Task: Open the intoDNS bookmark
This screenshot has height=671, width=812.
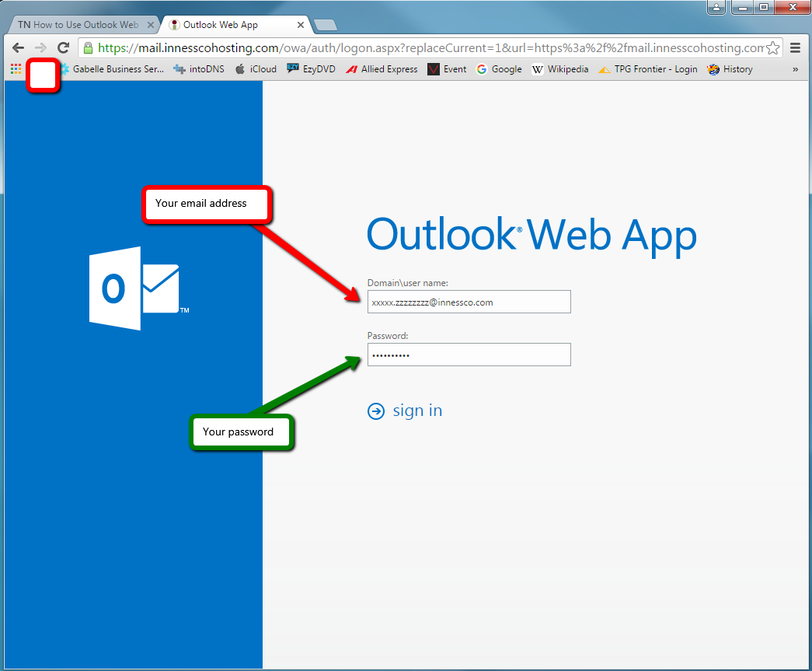Action: point(199,69)
